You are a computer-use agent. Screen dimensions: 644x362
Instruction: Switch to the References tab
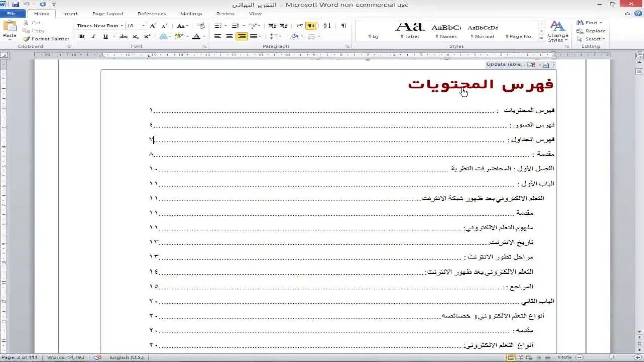(151, 14)
